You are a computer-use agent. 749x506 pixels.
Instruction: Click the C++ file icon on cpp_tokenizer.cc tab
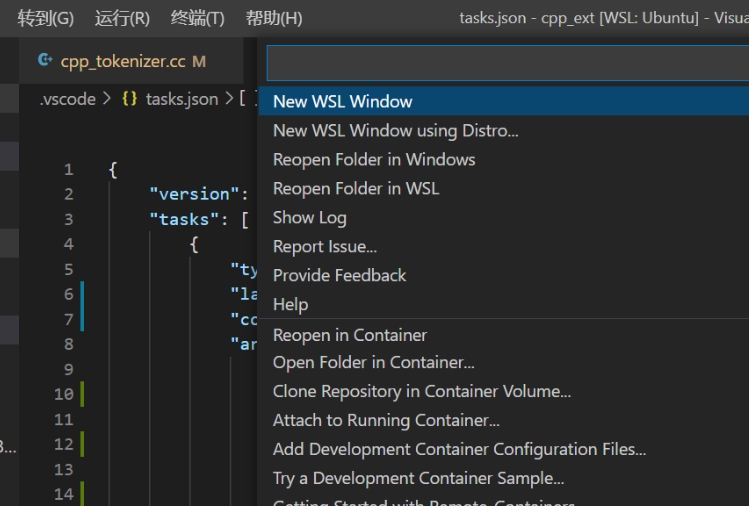click(x=45, y=60)
